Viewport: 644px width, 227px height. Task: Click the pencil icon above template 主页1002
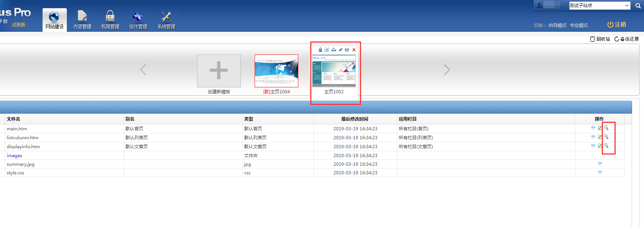[x=340, y=50]
